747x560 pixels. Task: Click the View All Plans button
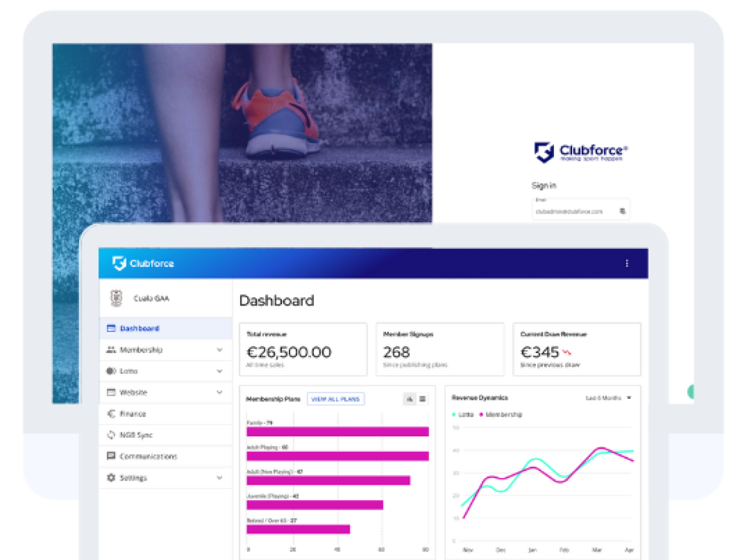[336, 399]
